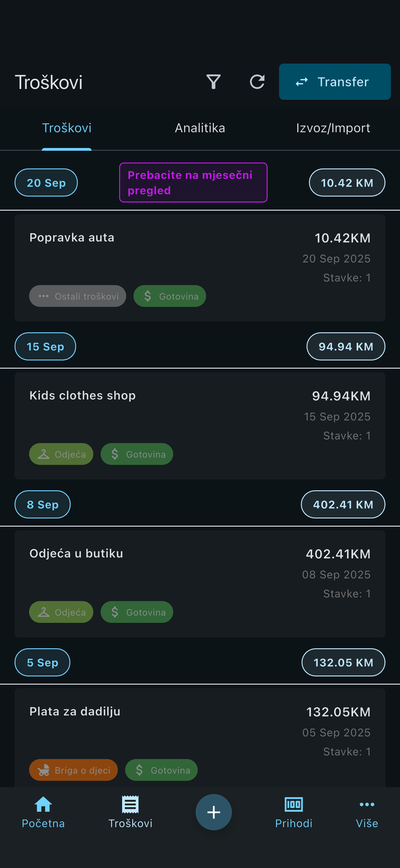The image size is (400, 868).
Task: Open the Kids clothes shop expense
Action: coord(200,418)
